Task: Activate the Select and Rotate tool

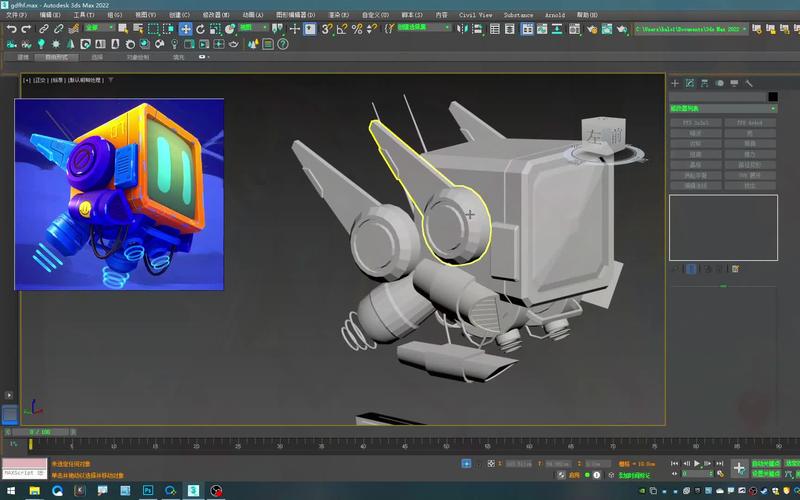Action: pos(201,29)
